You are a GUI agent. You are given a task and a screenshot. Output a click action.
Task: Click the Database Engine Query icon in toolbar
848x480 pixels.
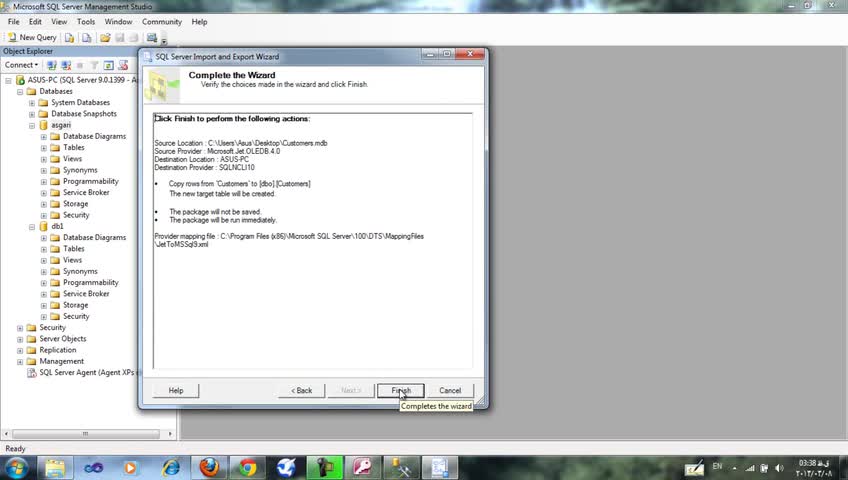pyautogui.click(x=69, y=37)
